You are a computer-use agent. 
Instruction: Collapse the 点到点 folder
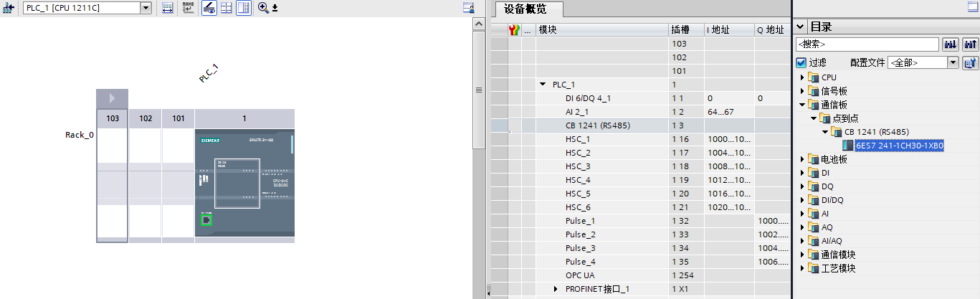(814, 118)
